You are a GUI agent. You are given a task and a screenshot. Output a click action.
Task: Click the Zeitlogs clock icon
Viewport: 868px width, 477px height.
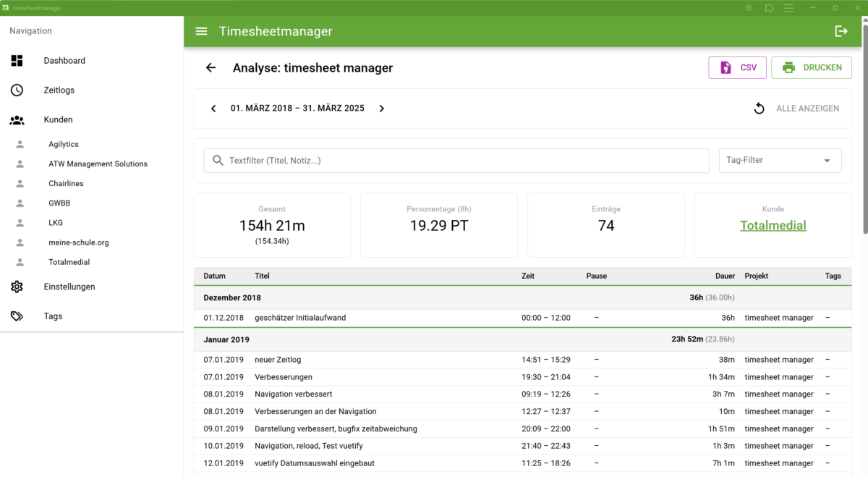[x=17, y=90]
